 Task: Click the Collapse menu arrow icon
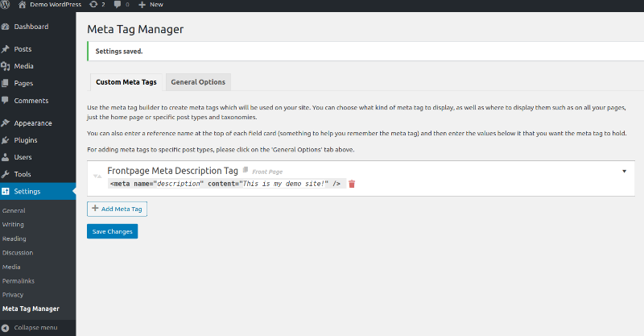pyautogui.click(x=5, y=328)
